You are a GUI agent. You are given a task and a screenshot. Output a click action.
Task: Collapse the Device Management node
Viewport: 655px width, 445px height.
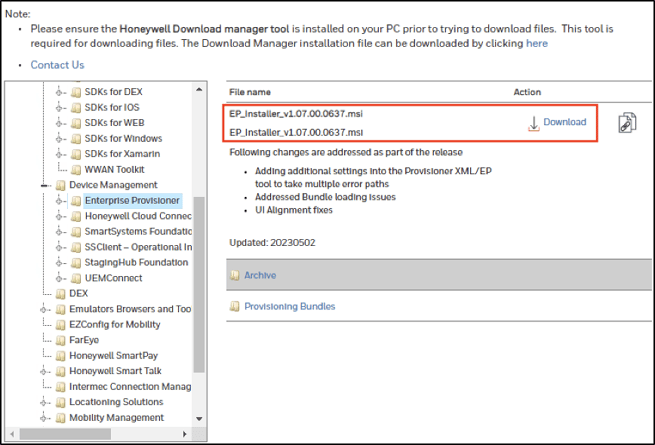(x=43, y=186)
